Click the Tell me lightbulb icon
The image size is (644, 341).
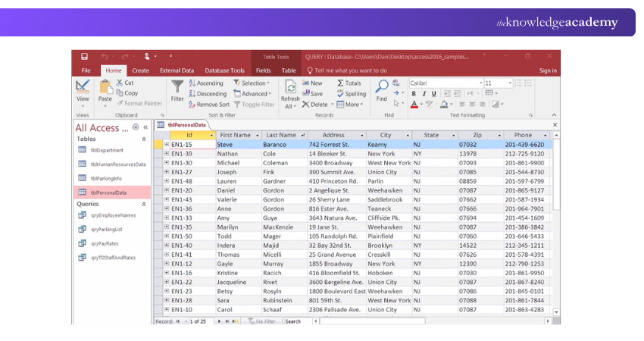(310, 70)
